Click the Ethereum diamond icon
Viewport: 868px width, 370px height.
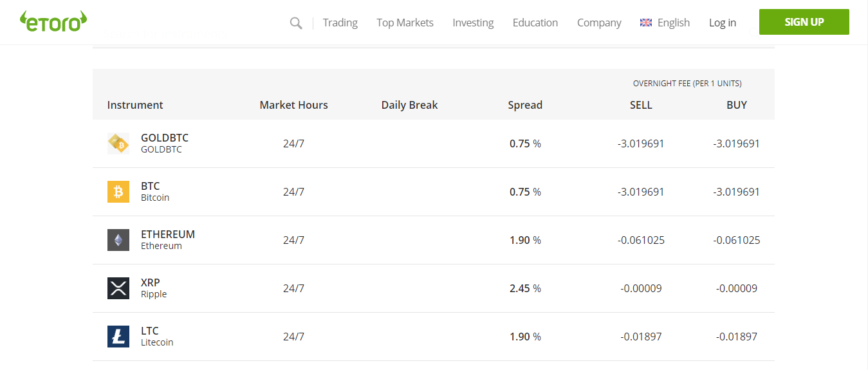(118, 240)
